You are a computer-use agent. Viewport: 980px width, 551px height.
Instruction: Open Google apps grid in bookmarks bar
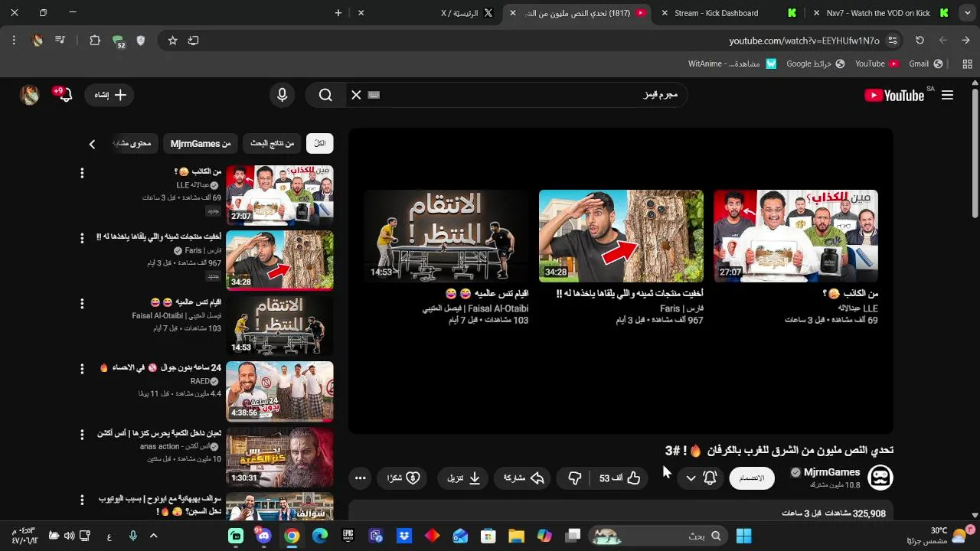tap(967, 64)
